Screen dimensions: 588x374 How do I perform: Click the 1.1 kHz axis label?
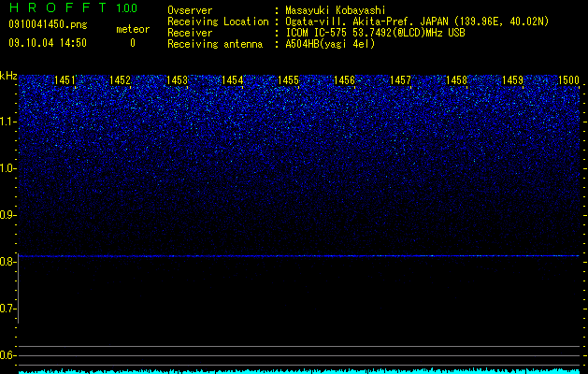[8, 122]
